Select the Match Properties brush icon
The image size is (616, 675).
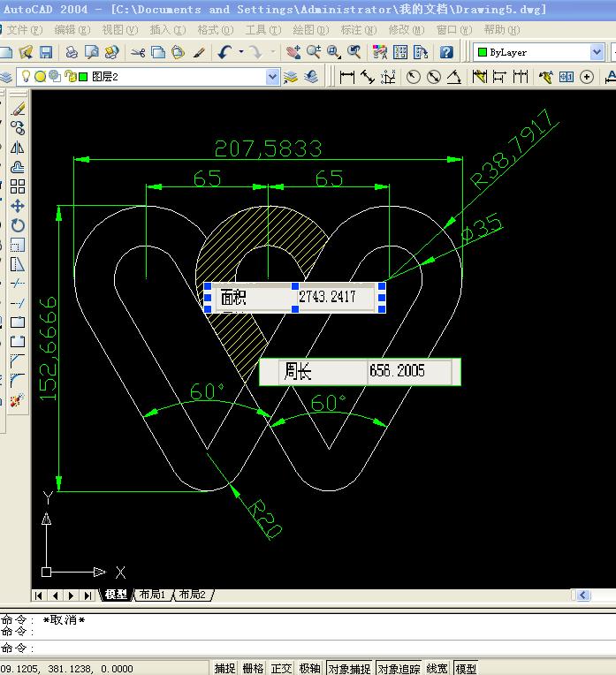(199, 52)
